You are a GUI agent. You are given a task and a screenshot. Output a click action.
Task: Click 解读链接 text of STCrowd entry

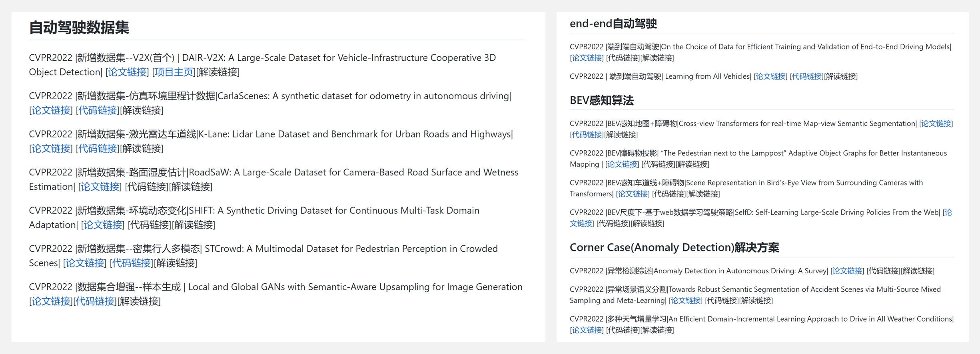point(176,263)
